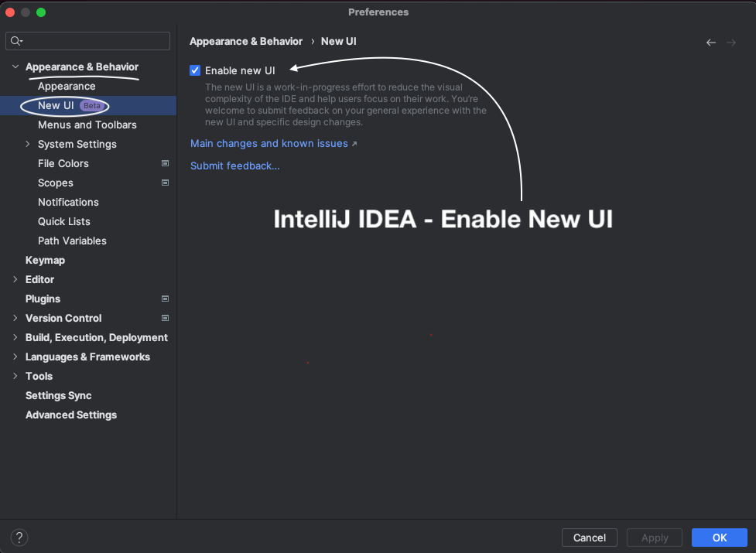The height and width of the screenshot is (553, 756).
Task: Click project-level icon beside Version Control
Action: click(165, 318)
